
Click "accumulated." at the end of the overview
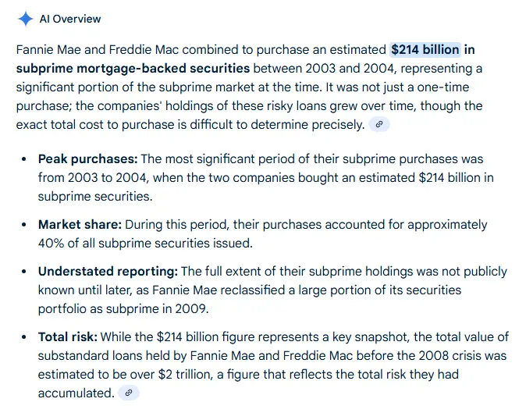[76, 393]
